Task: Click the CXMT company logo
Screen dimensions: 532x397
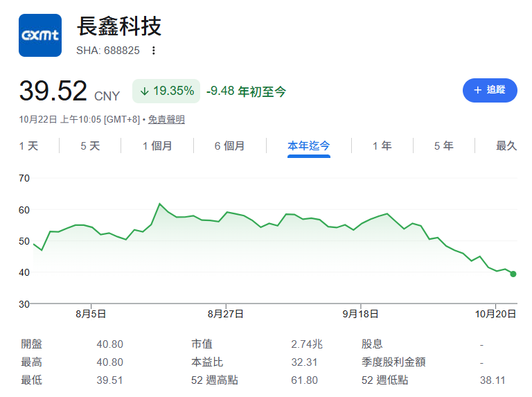Action: click(x=40, y=35)
